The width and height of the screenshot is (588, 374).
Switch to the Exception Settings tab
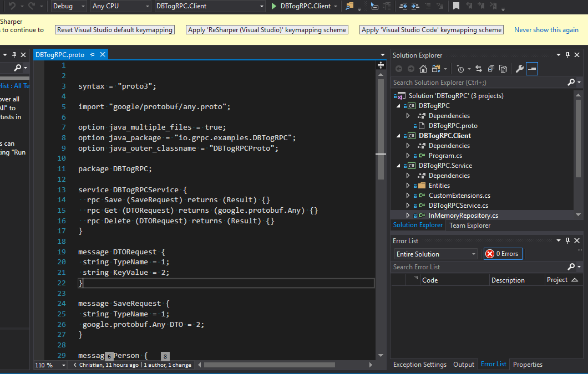pyautogui.click(x=419, y=364)
